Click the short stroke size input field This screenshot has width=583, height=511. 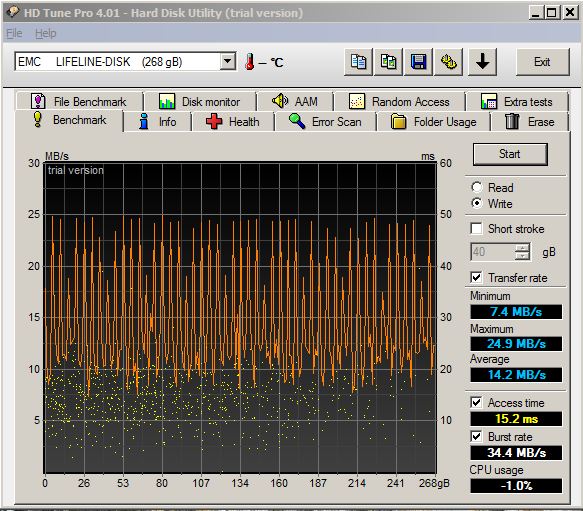pyautogui.click(x=493, y=252)
